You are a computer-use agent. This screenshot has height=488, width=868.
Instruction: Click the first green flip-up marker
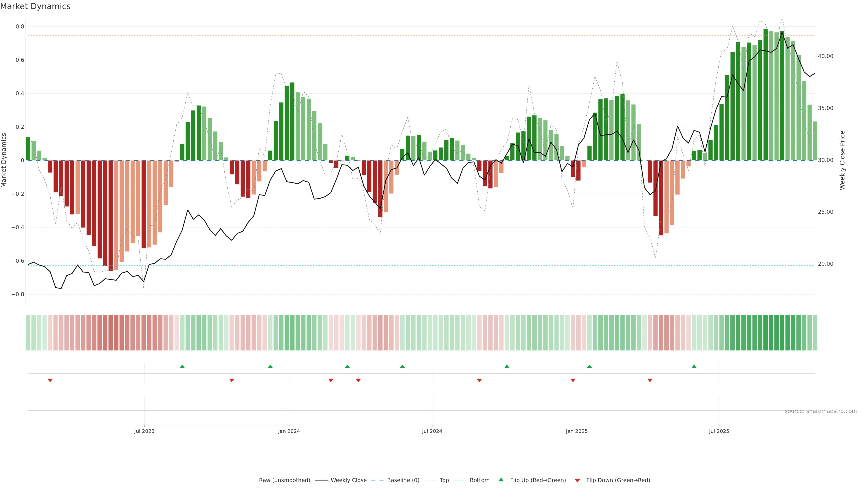[182, 366]
